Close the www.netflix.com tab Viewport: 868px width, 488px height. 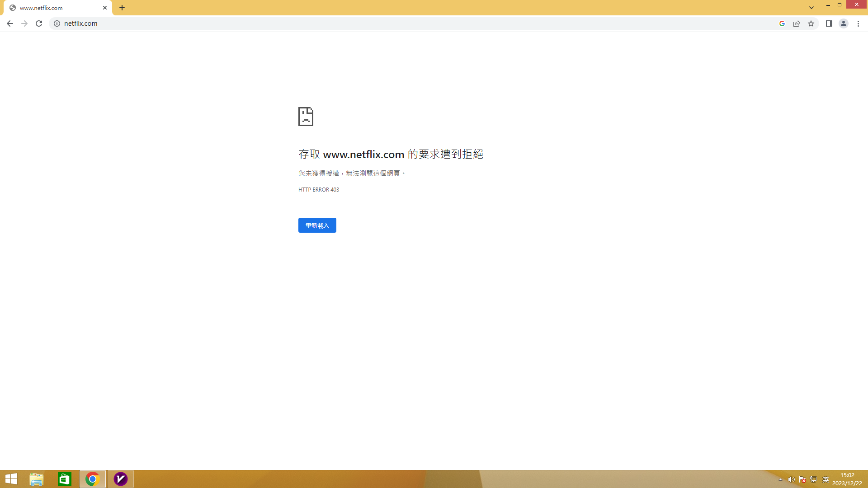click(105, 8)
